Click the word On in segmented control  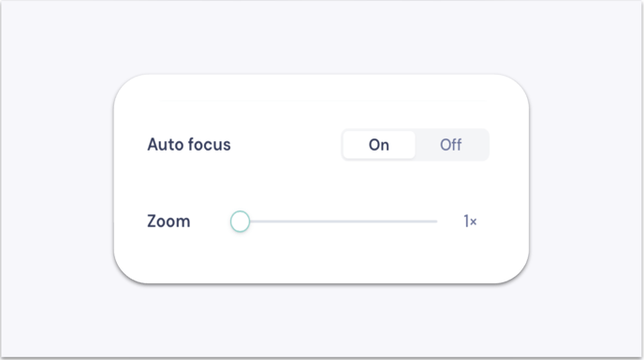[x=379, y=145]
